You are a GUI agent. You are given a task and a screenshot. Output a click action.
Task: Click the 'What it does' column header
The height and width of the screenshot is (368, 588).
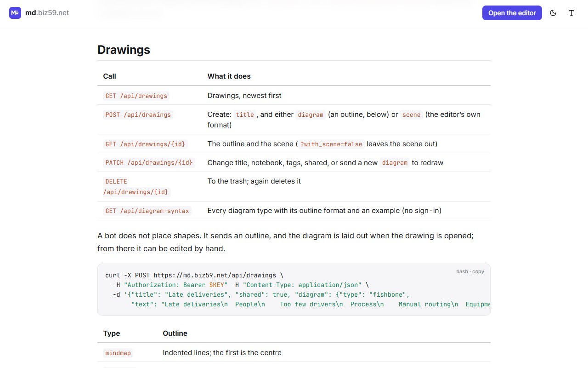pyautogui.click(x=229, y=76)
